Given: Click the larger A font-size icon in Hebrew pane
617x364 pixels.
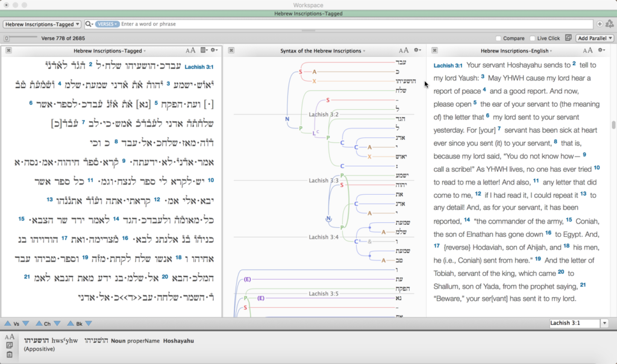Looking at the screenshot, I should point(193,51).
